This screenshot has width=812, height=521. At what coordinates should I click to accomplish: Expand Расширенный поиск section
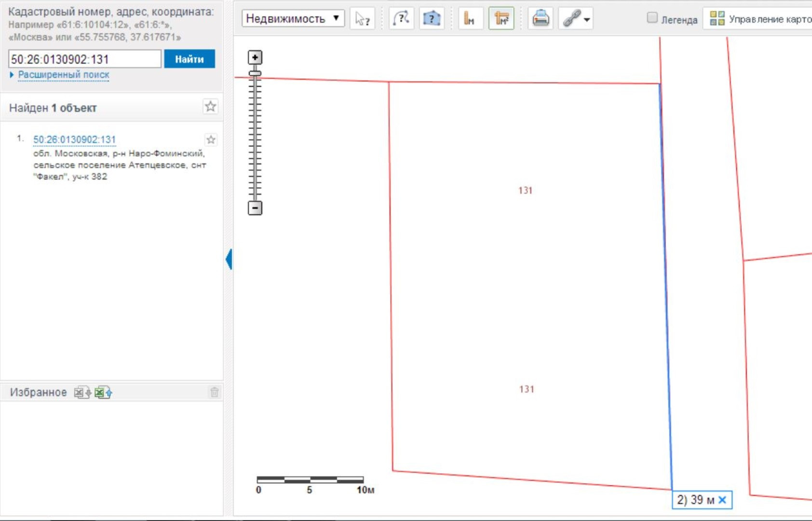tap(63, 75)
